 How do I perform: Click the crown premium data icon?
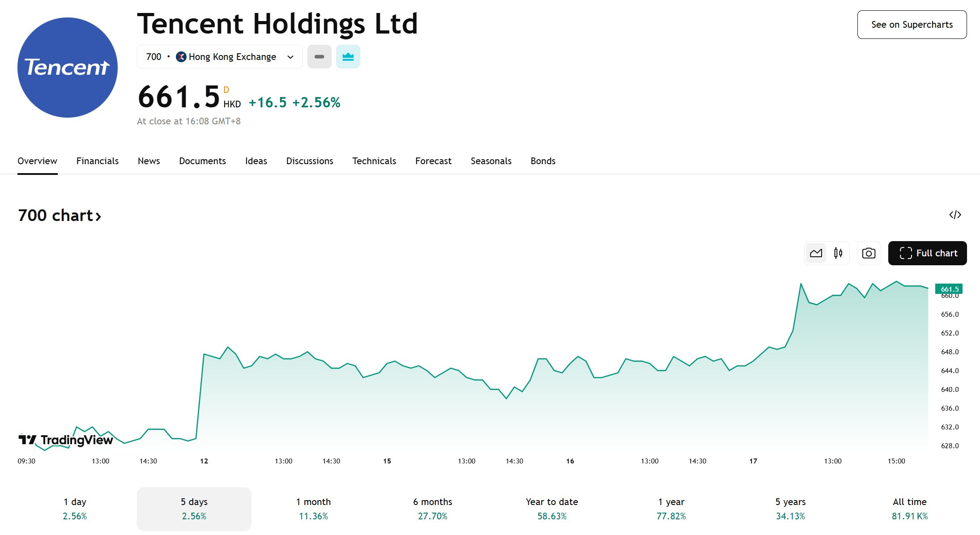coord(348,57)
